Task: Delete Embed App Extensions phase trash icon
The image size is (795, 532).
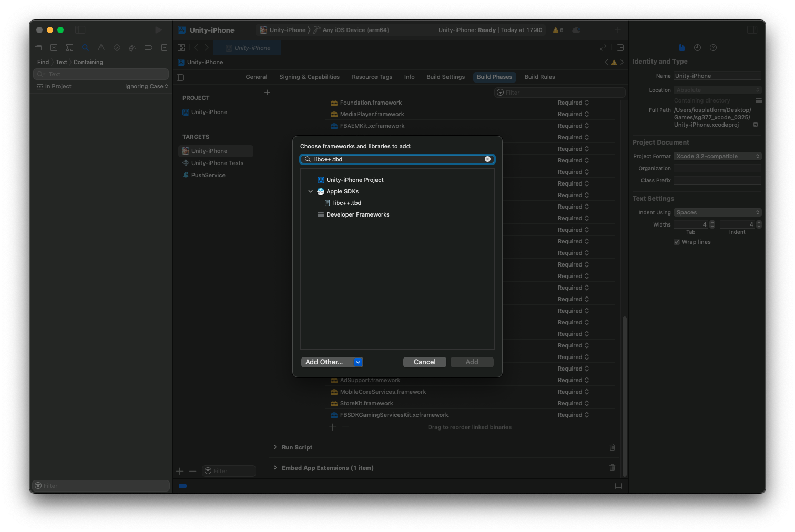Action: (x=612, y=468)
